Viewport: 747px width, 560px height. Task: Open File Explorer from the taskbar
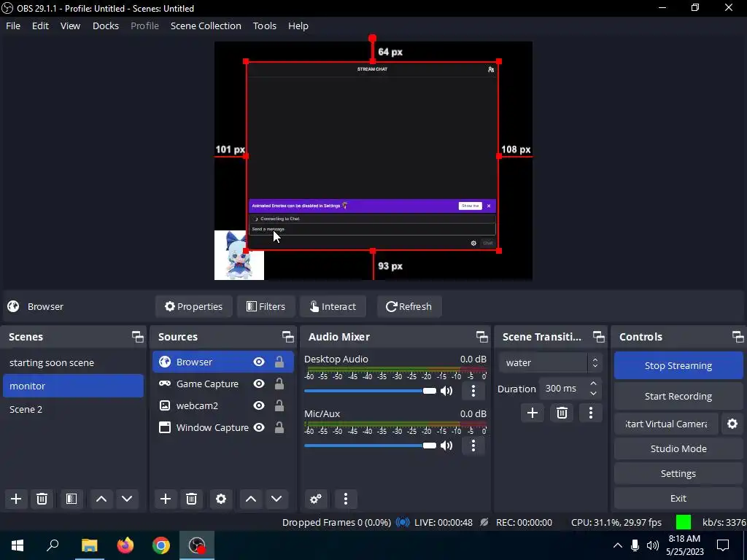[90, 545]
